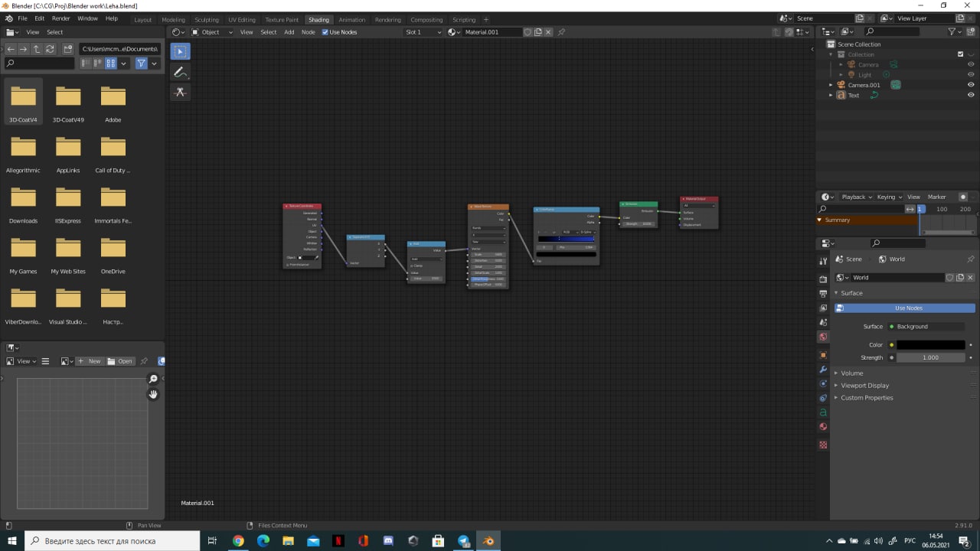Hide the Light object in viewport

click(x=971, y=75)
